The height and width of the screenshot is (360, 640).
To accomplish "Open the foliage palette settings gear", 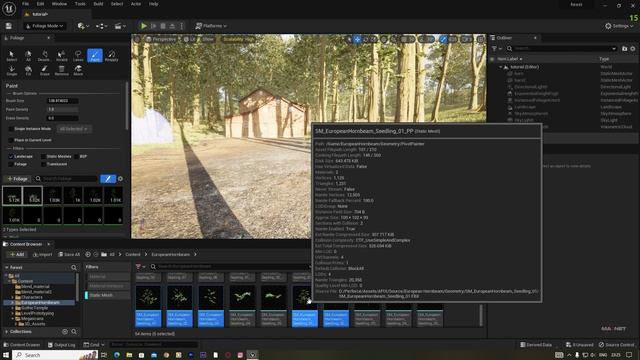I will [x=120, y=179].
